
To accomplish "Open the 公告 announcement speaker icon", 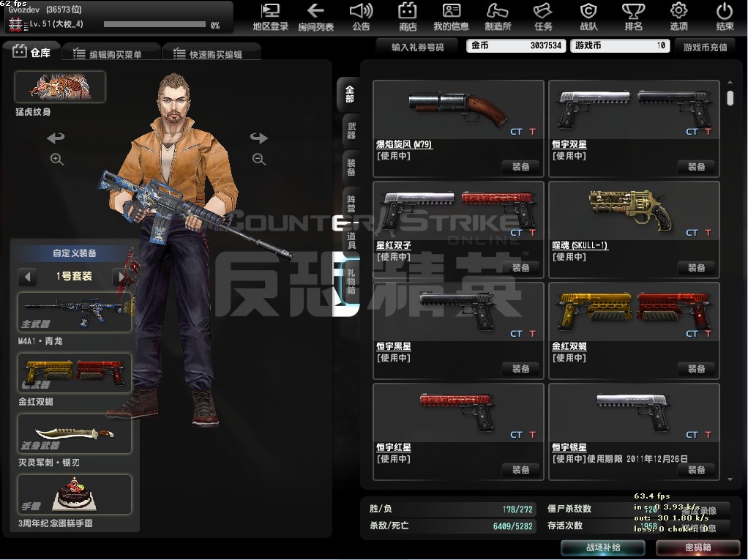I will pos(361,17).
